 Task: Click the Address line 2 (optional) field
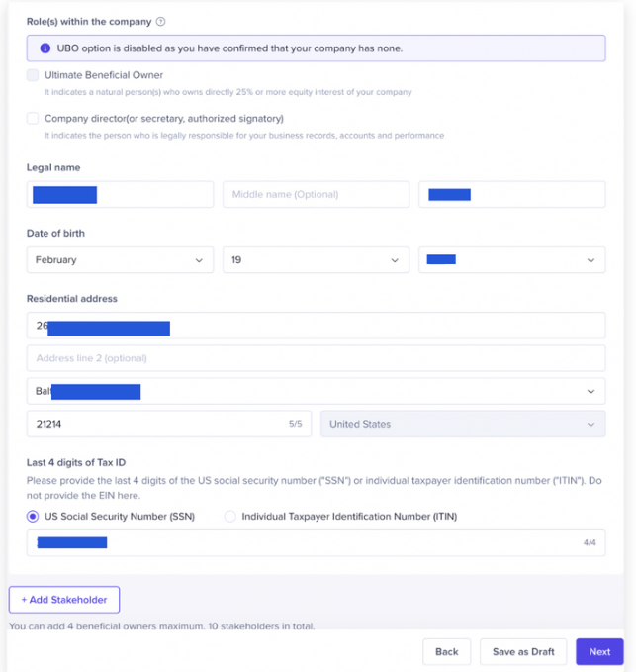[317, 358]
